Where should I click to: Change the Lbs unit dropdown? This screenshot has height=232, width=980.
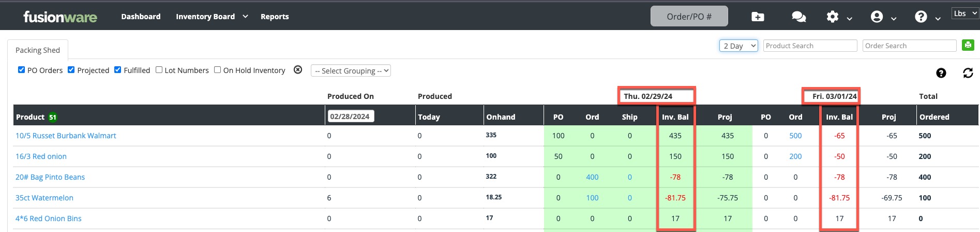(965, 13)
